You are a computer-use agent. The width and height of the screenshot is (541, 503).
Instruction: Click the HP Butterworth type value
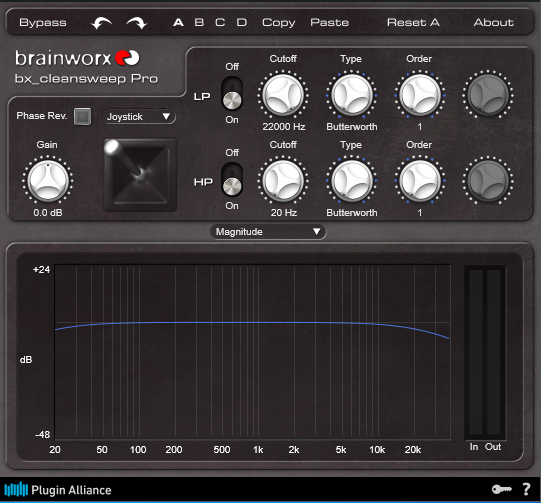(x=352, y=213)
